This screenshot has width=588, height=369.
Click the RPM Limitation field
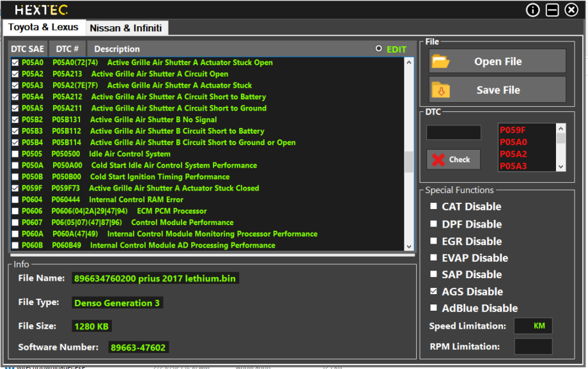[x=533, y=347]
